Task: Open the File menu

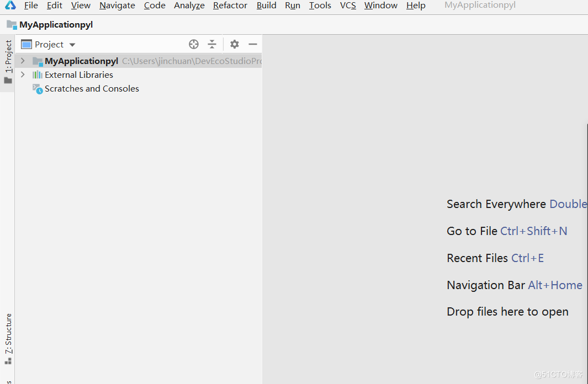Action: 31,6
